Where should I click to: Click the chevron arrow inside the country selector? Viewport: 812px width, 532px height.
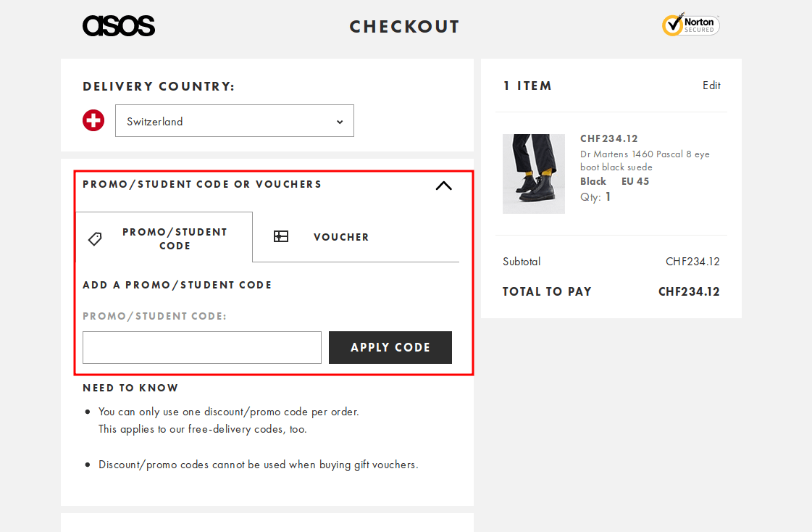coord(339,121)
